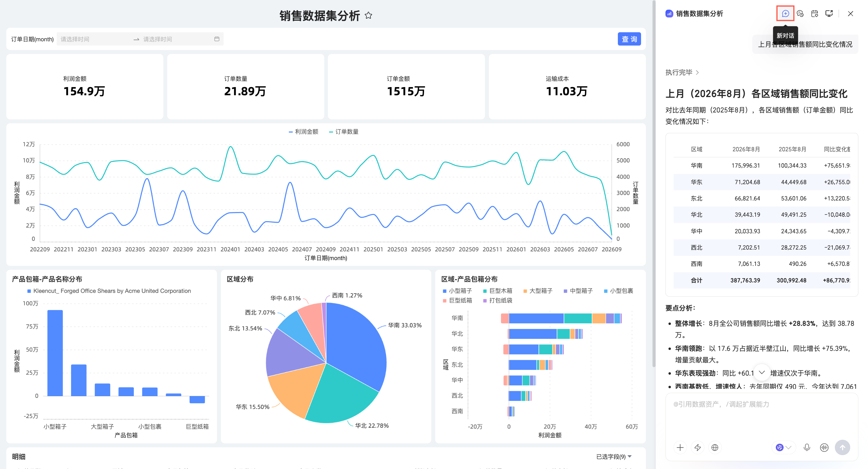Open the 已选字段(9) dropdown
The height and width of the screenshot is (469, 868).
(614, 457)
